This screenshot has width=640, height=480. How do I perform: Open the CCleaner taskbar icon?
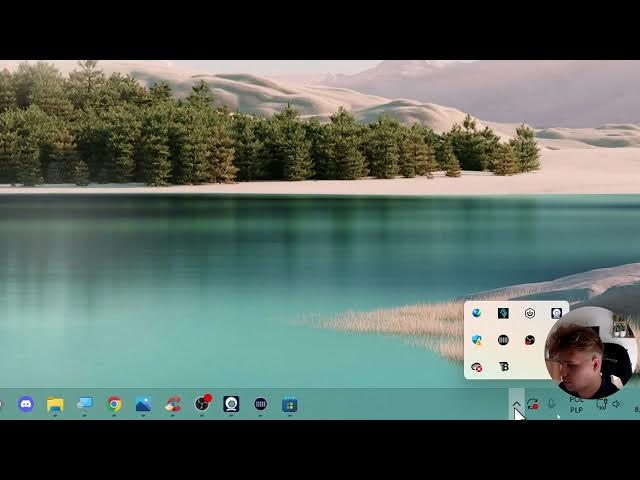(x=173, y=404)
